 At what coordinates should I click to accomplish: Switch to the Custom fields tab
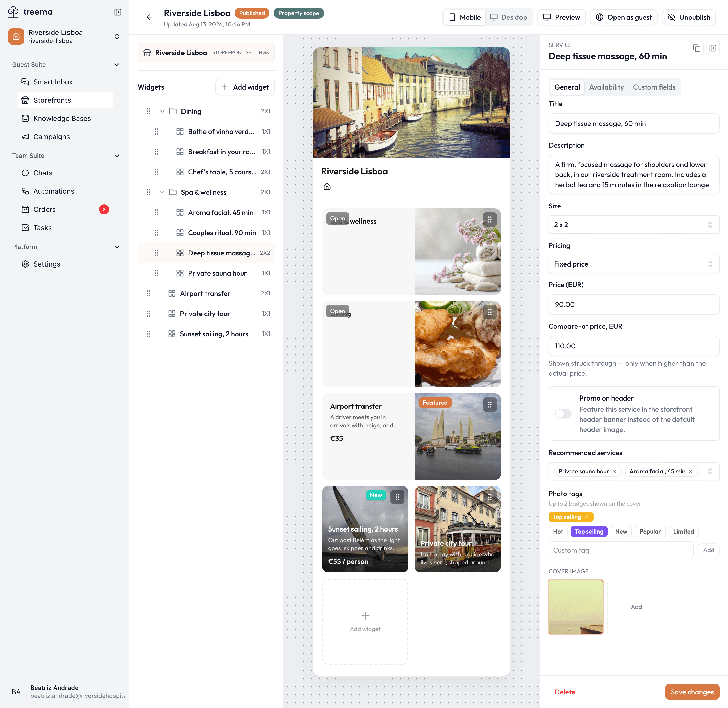[x=654, y=87]
